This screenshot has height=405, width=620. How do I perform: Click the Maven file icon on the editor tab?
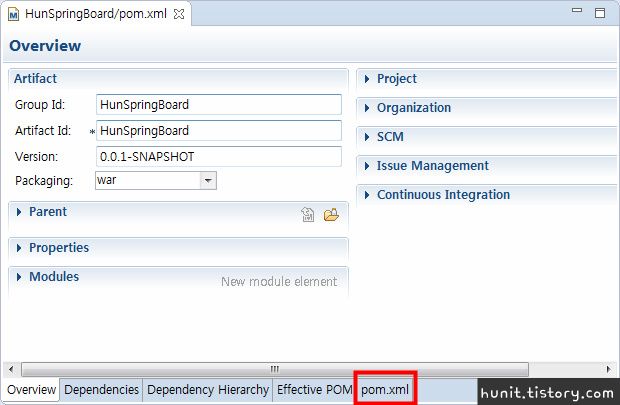(13, 15)
